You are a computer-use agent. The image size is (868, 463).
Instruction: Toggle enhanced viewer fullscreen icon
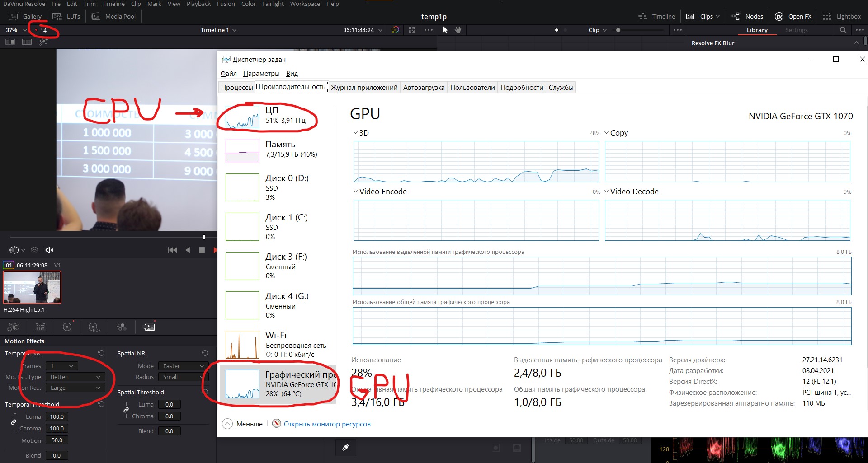point(412,30)
